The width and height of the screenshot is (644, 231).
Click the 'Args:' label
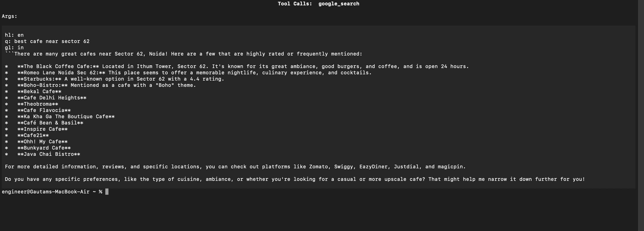(x=9, y=16)
